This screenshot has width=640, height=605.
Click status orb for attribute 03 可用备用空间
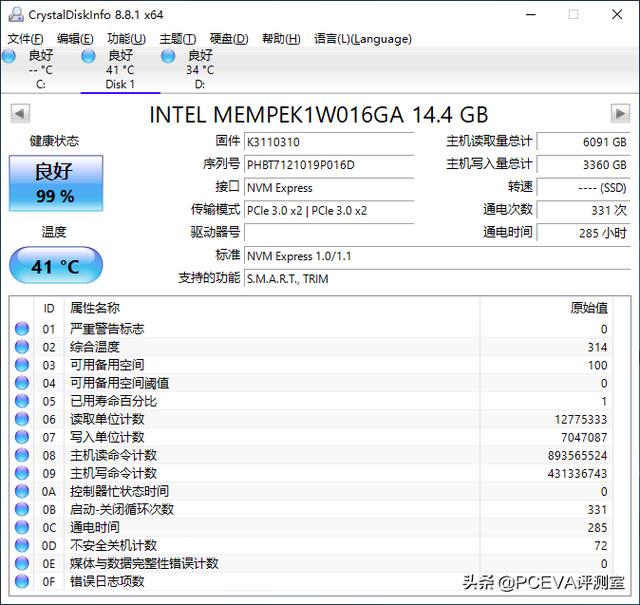pos(22,365)
